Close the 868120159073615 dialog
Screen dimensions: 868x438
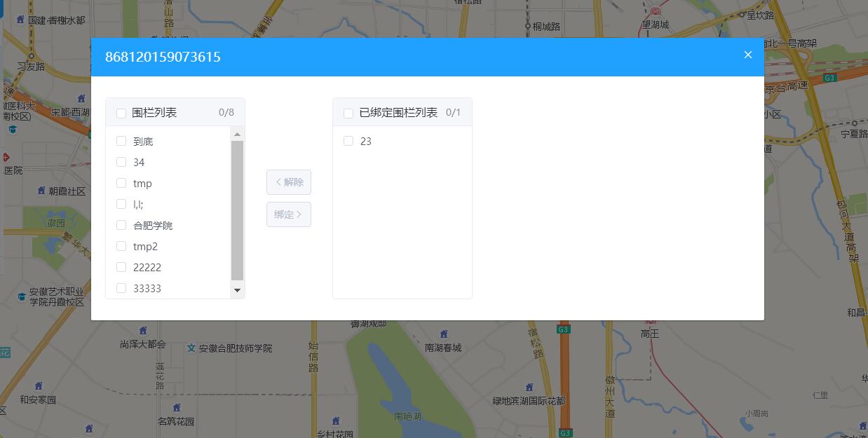[748, 55]
